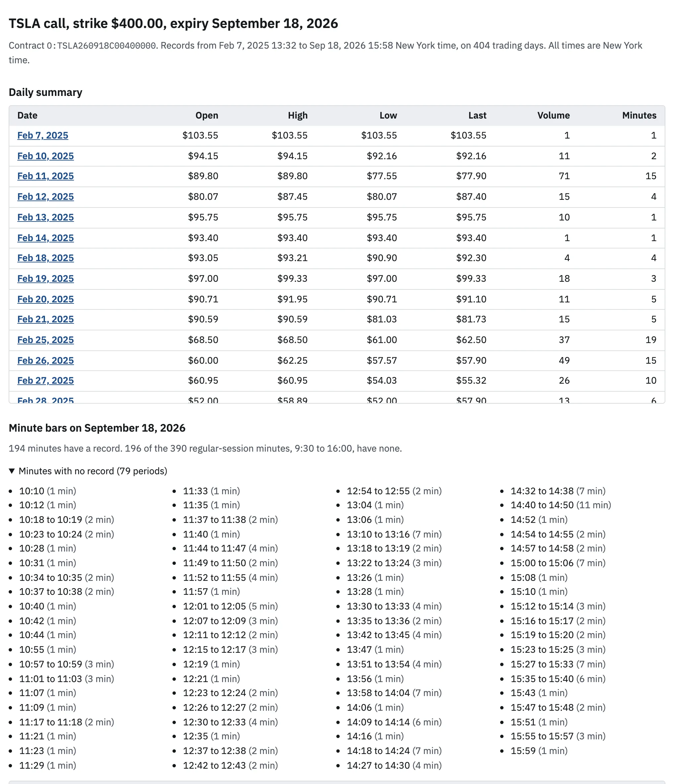Open the Feb 27, 2025 daily link
This screenshot has width=674, height=784.
point(45,381)
